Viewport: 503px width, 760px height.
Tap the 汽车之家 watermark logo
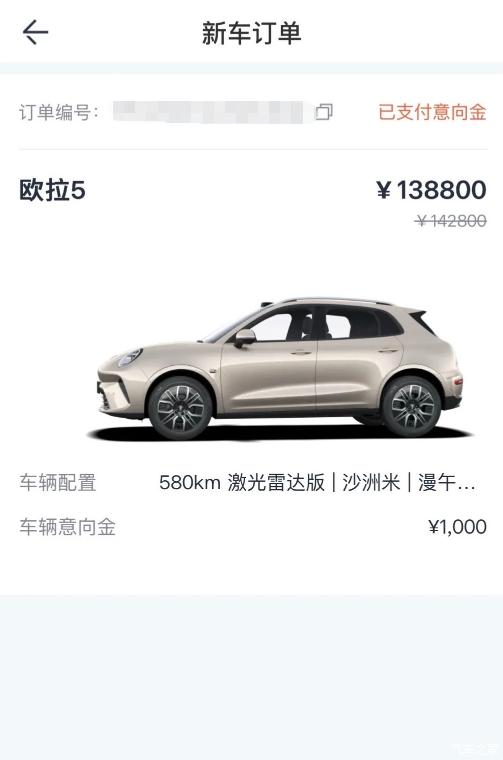click(473, 748)
